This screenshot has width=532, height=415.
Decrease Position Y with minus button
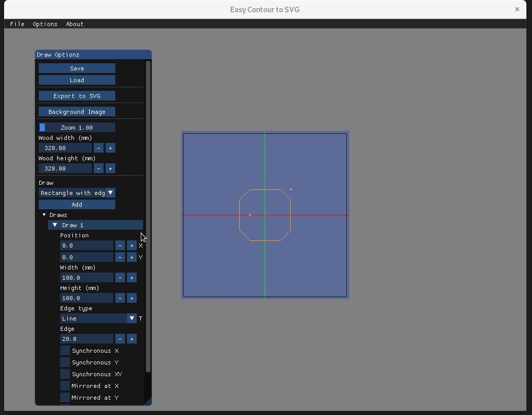(120, 257)
